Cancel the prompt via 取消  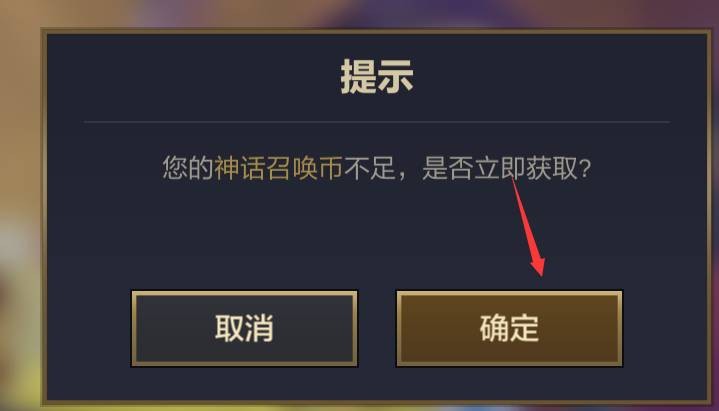[244, 328]
